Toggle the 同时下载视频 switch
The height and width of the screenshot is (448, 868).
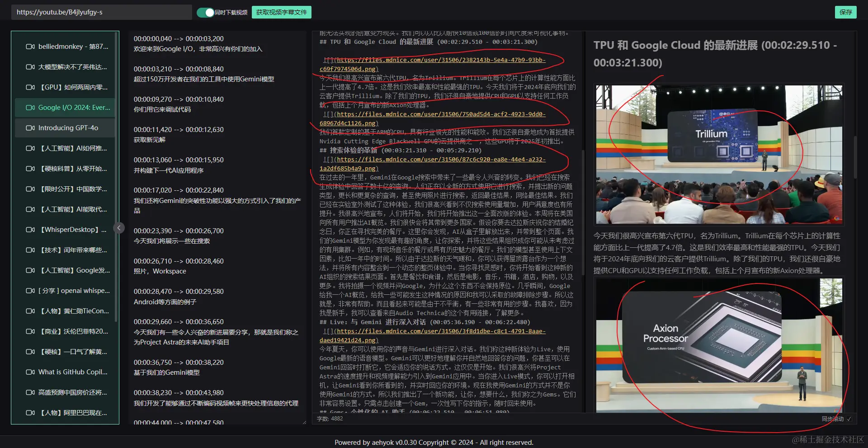pyautogui.click(x=205, y=13)
